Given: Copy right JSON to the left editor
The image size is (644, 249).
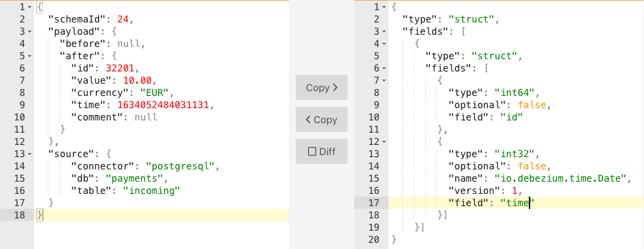Looking at the screenshot, I should (322, 119).
